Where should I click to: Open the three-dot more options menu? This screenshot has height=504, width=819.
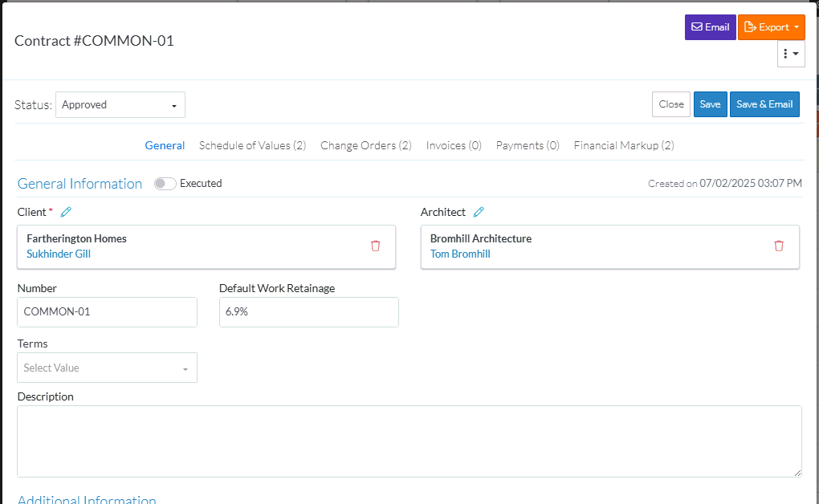(791, 54)
